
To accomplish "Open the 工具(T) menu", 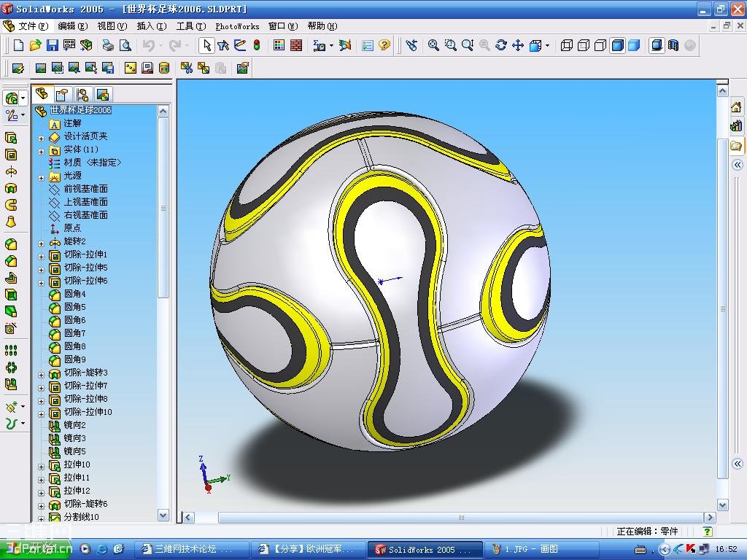I will (x=190, y=26).
